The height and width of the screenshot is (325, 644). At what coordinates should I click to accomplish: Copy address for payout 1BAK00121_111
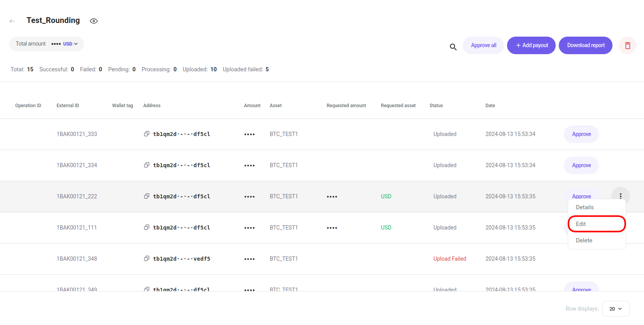(147, 227)
